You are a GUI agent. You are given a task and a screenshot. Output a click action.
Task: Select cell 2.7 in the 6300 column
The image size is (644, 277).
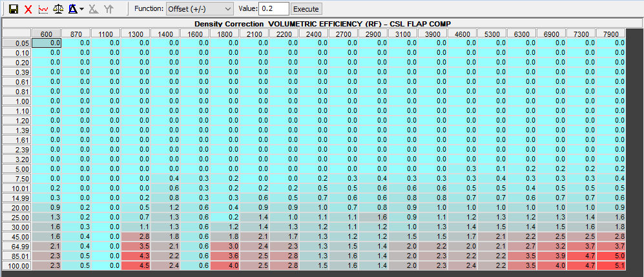click(522, 246)
